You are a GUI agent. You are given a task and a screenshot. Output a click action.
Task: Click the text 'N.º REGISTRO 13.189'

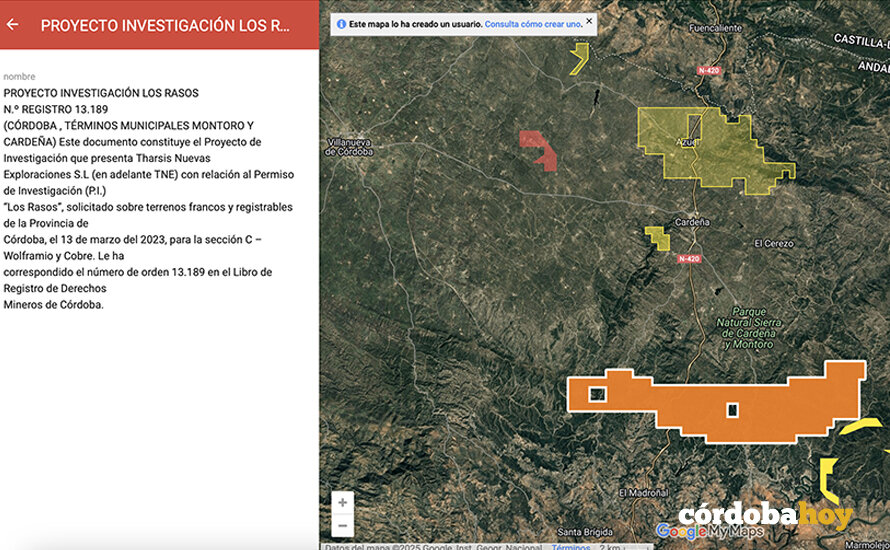pyautogui.click(x=56, y=109)
